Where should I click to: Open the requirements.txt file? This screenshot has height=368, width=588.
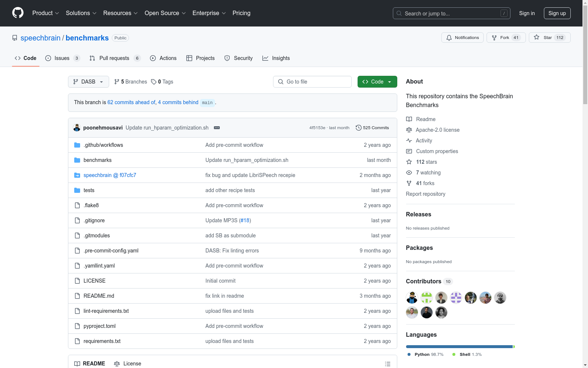tap(102, 341)
